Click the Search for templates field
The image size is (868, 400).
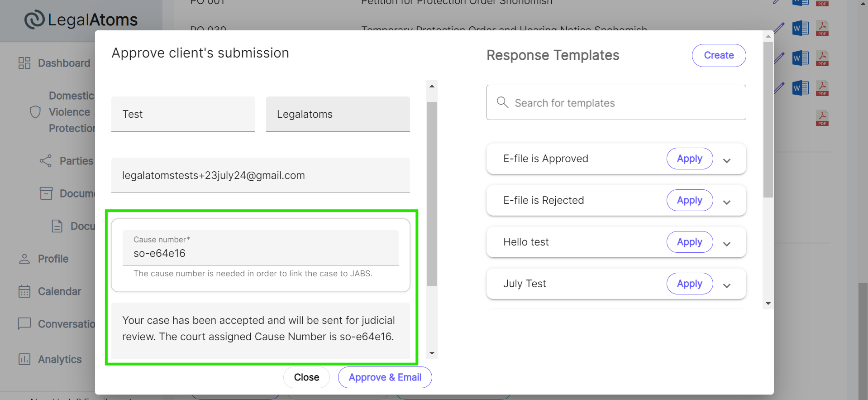point(616,102)
